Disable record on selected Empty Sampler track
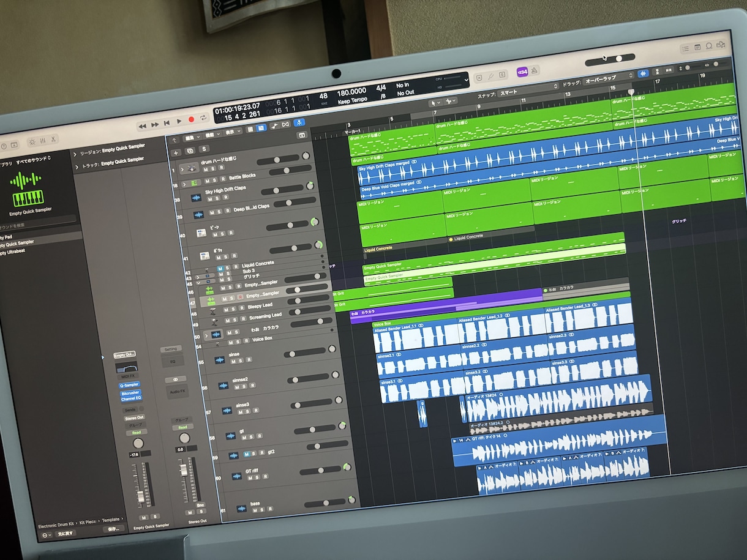Screen dimensions: 747x560 [239, 297]
